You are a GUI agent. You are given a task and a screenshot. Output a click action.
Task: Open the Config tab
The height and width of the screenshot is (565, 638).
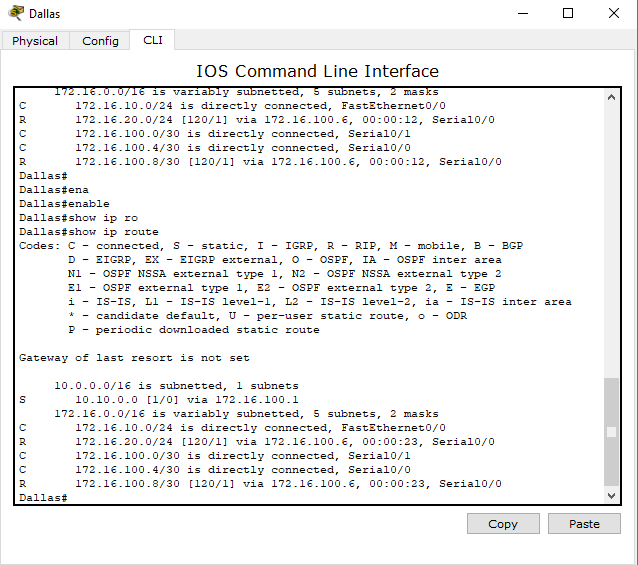point(100,41)
